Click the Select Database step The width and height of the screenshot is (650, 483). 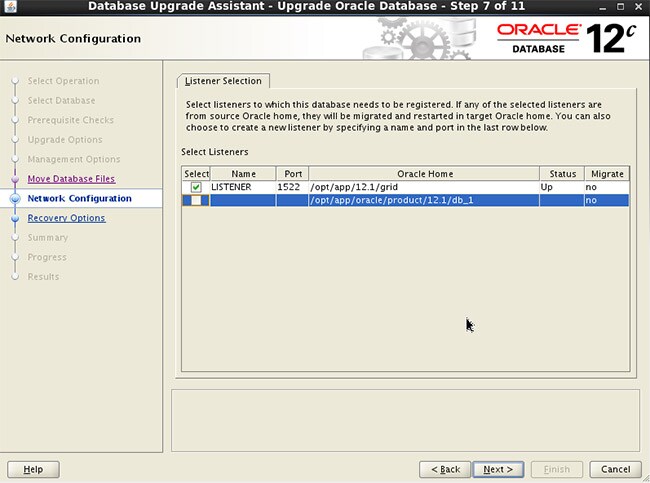point(61,100)
